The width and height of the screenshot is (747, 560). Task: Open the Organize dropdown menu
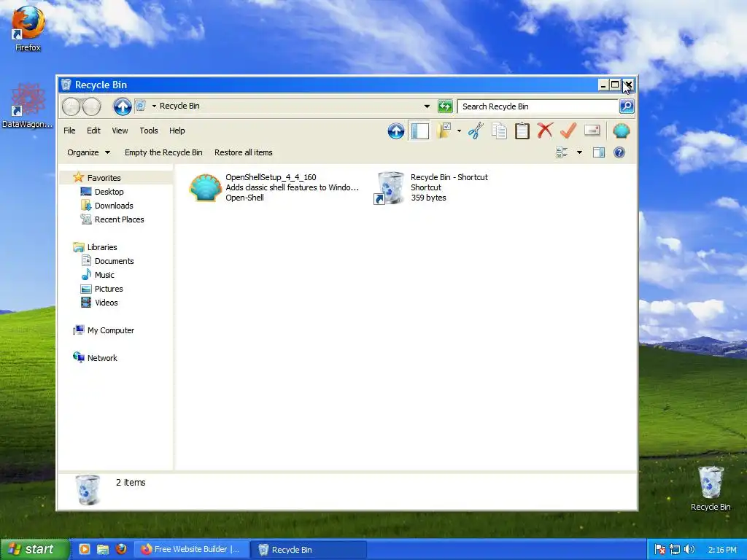(88, 152)
